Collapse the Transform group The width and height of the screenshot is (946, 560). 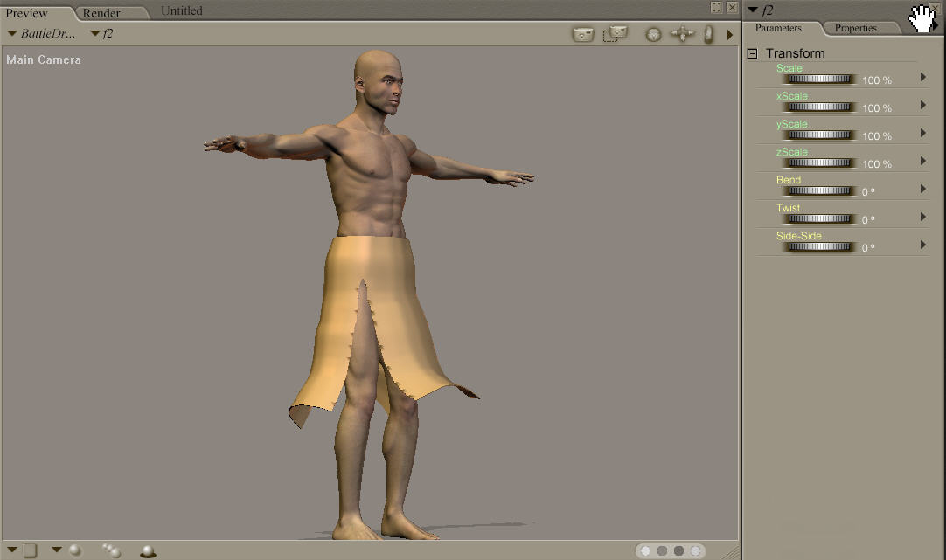pyautogui.click(x=752, y=53)
